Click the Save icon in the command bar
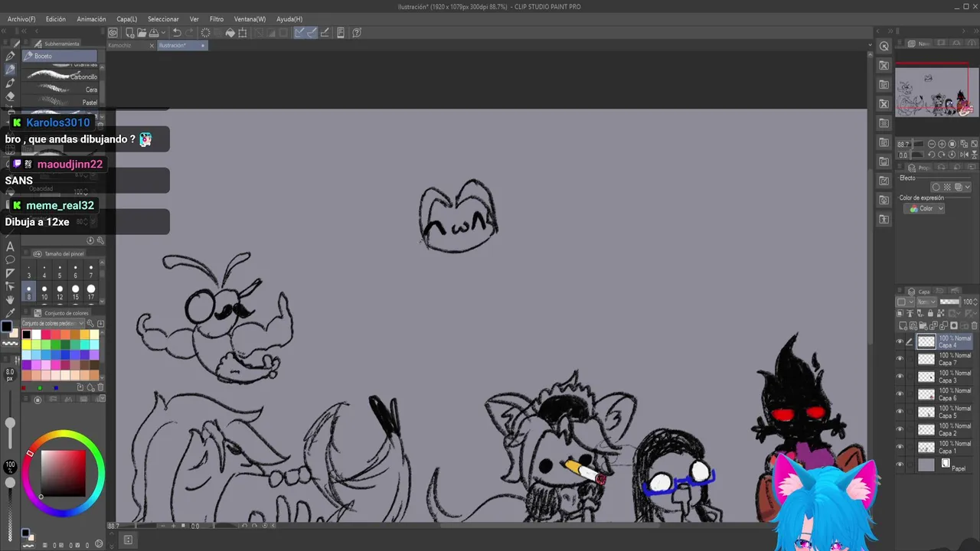The image size is (980, 551). tap(154, 32)
